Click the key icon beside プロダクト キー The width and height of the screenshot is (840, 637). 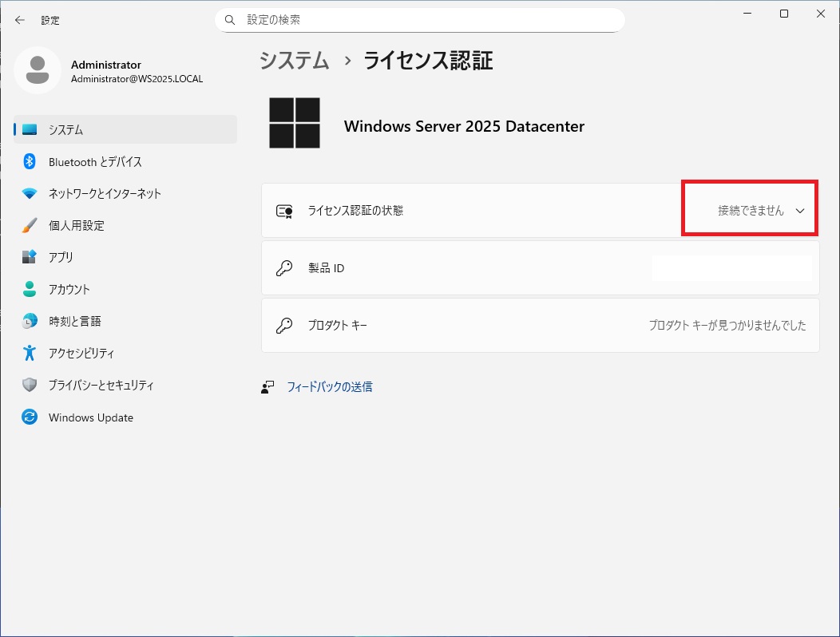[x=284, y=325]
